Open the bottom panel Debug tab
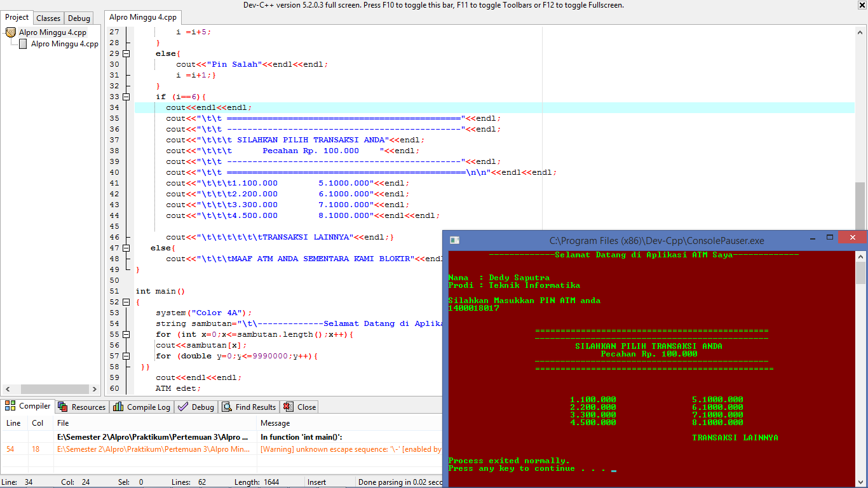This screenshot has width=868, height=488. pyautogui.click(x=196, y=407)
